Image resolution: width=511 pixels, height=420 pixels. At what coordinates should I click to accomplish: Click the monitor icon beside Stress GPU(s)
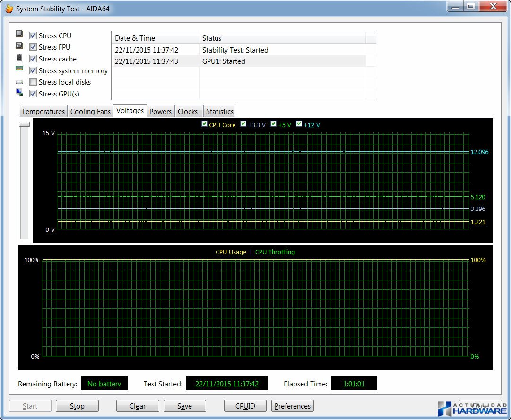[x=19, y=93]
